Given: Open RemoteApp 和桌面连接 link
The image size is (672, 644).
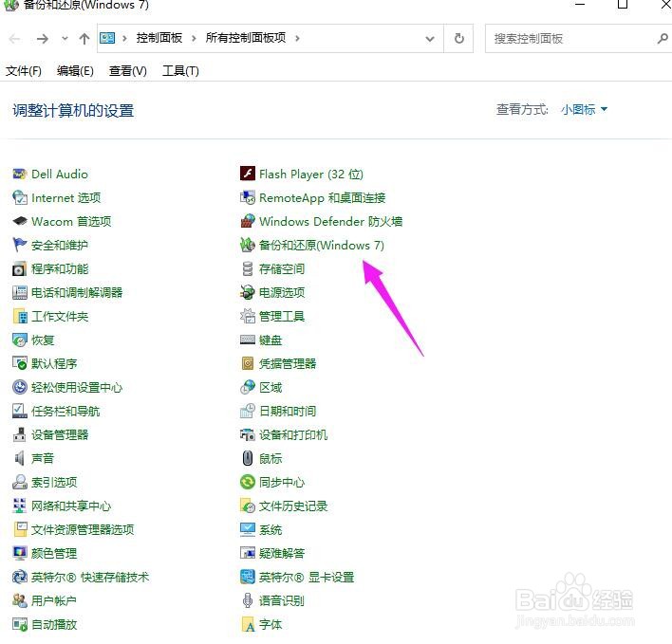Looking at the screenshot, I should click(x=323, y=198).
